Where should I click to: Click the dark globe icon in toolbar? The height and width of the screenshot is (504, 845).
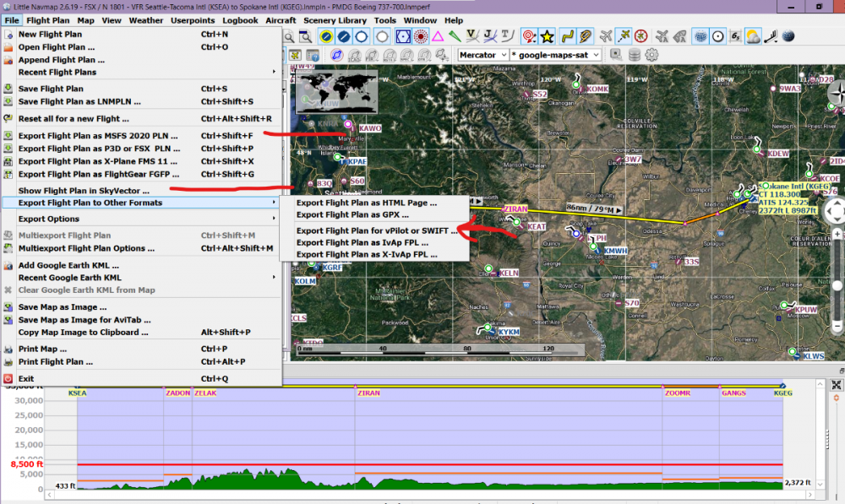pyautogui.click(x=788, y=36)
